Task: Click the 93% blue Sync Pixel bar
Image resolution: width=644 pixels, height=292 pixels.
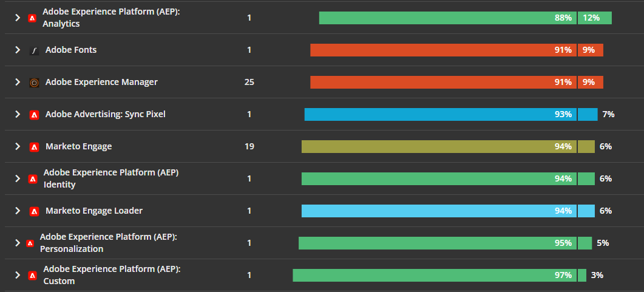Action: pos(440,114)
